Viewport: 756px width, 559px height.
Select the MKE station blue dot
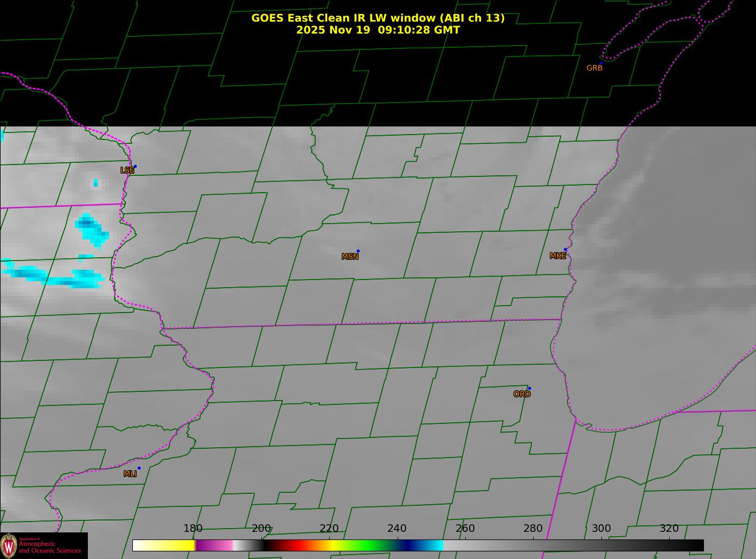tap(565, 250)
